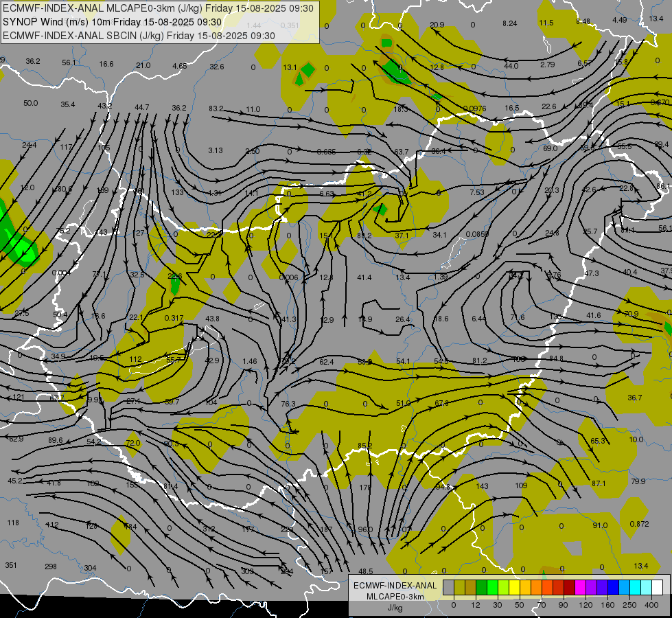Viewport: 672px width, 618px height.
Task: Click the map value 79.9
Action: click(638, 481)
